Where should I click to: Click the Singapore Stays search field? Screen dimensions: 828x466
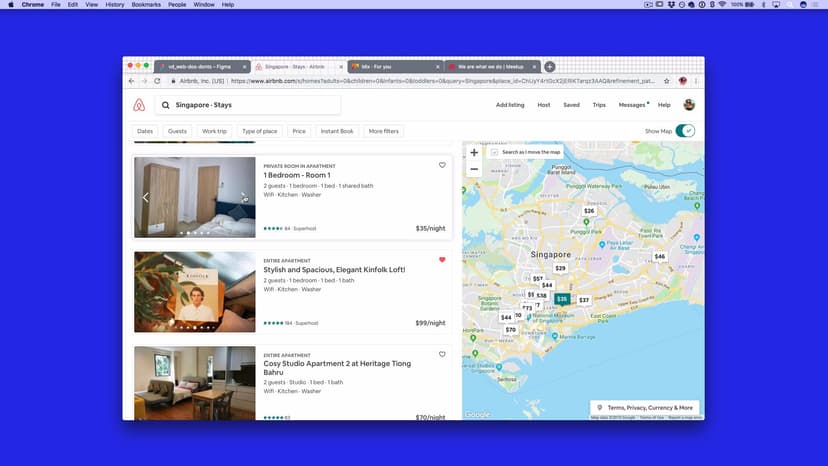pyautogui.click(x=250, y=105)
